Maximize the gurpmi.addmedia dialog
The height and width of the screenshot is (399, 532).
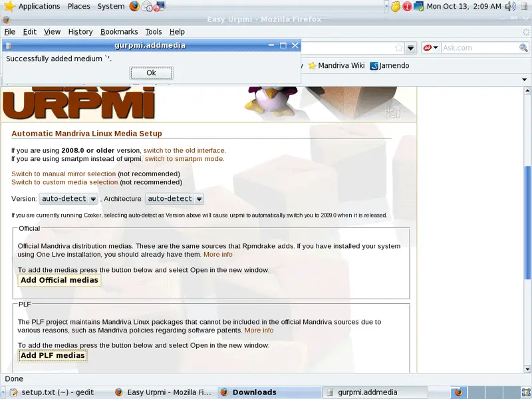[x=283, y=45]
